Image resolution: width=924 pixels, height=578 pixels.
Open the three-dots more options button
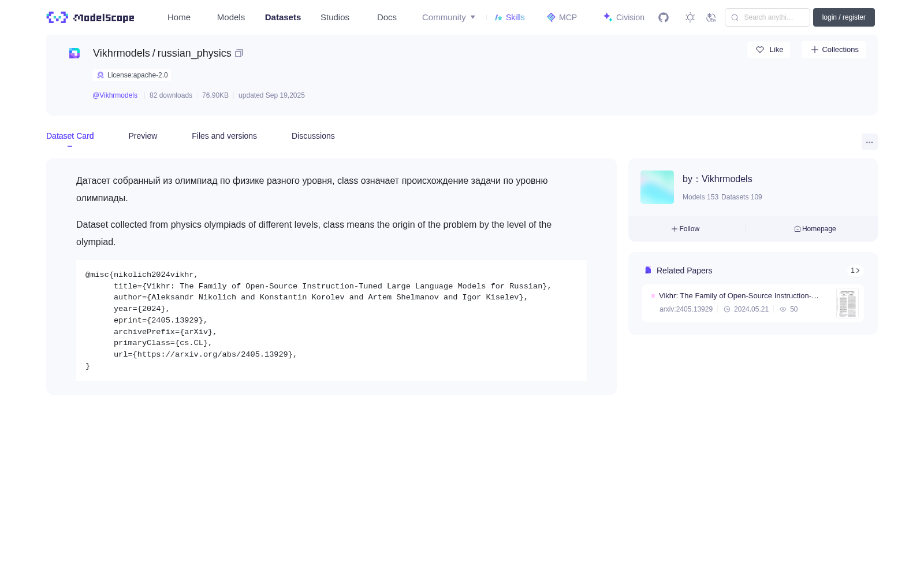click(869, 142)
